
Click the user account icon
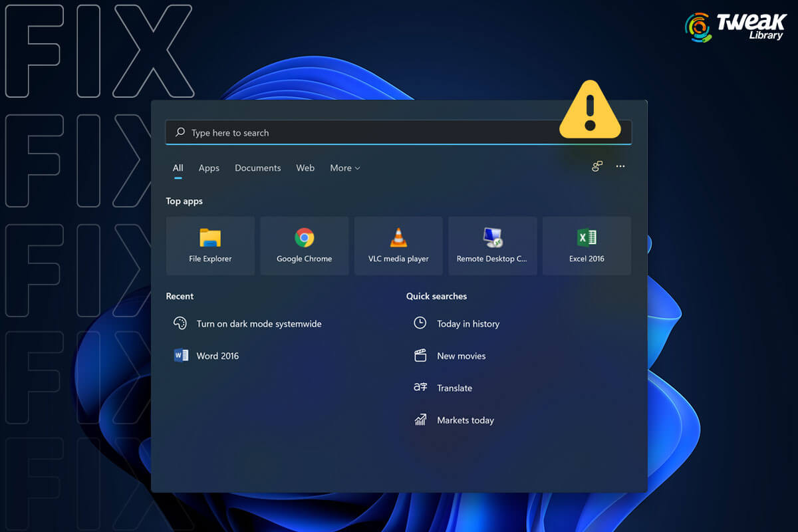click(x=597, y=166)
